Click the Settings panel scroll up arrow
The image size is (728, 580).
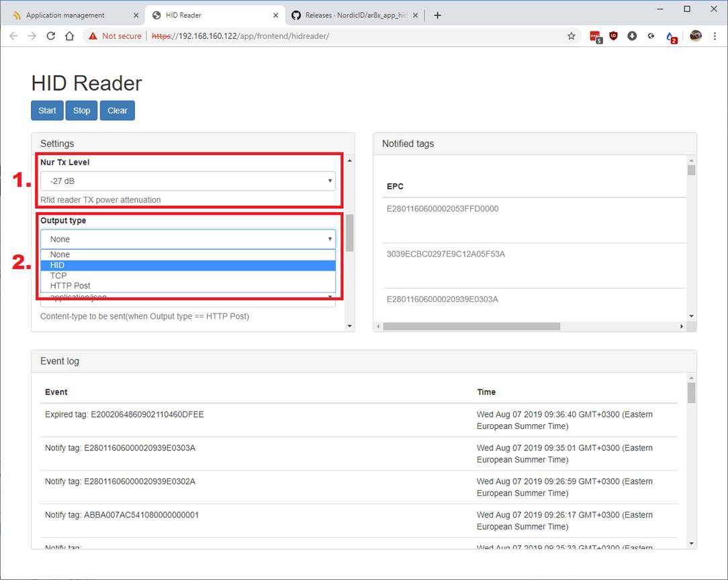tap(350, 160)
